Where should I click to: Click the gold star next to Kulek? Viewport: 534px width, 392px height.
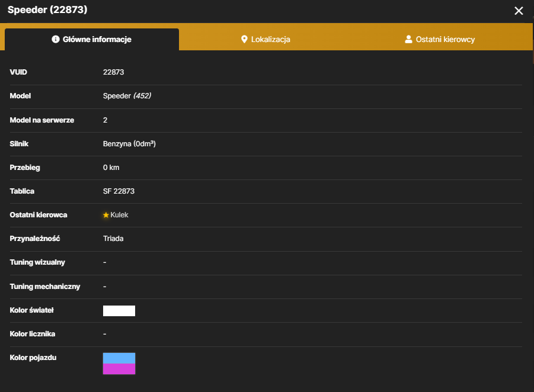[x=106, y=215]
